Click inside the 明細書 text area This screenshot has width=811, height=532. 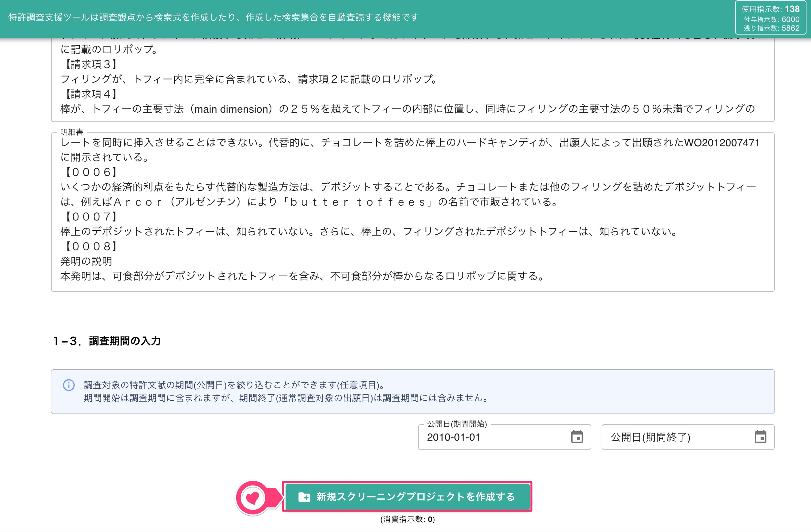pos(413,212)
